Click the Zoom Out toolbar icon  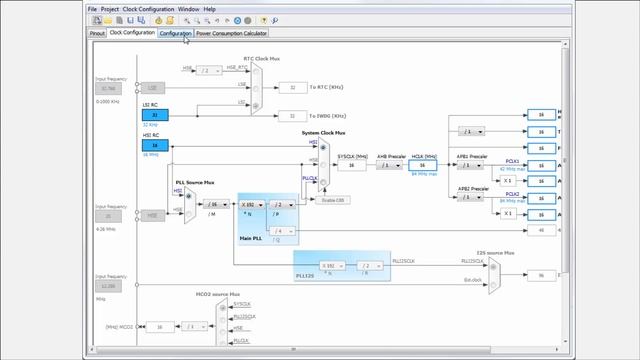click(x=207, y=21)
